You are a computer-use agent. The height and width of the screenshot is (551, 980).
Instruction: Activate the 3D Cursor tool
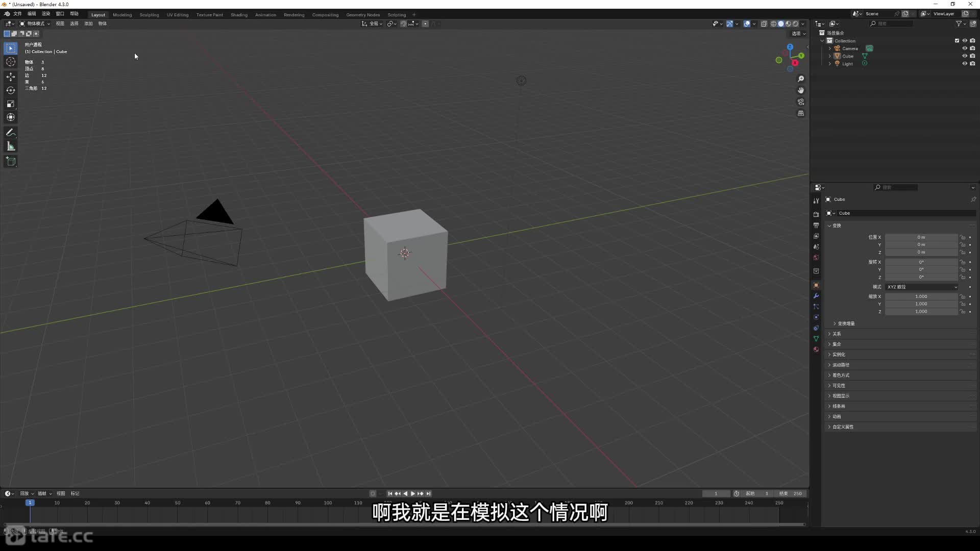coord(11,62)
